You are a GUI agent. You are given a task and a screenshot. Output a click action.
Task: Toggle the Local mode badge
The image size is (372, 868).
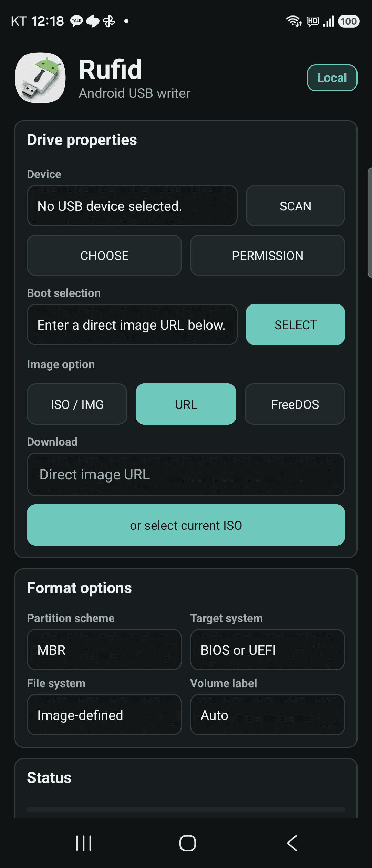pos(332,78)
